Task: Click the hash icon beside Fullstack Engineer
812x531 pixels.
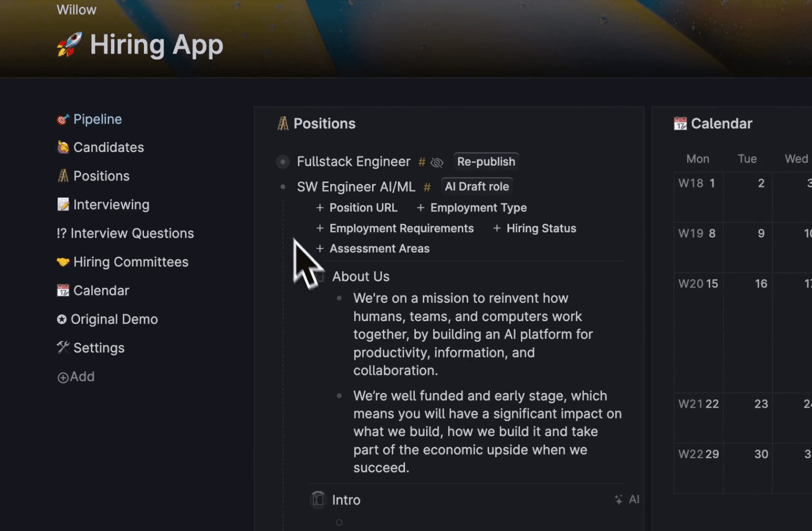Action: pos(422,162)
